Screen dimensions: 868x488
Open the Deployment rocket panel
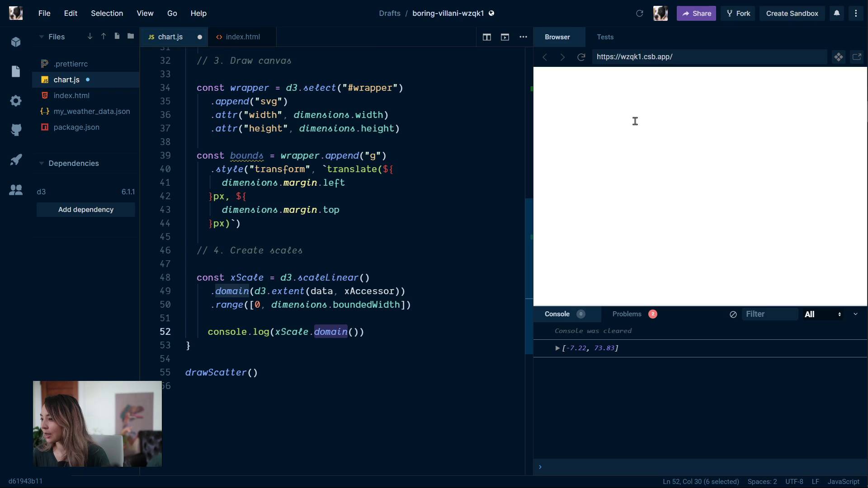[x=16, y=159]
